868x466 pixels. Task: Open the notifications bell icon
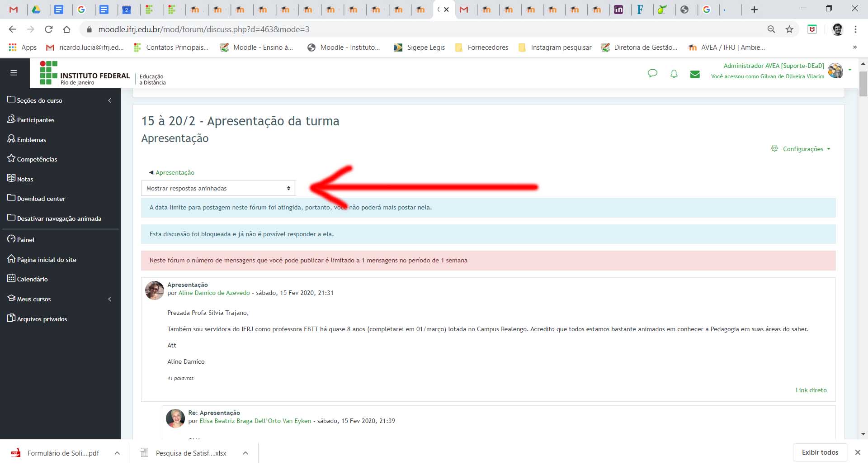click(x=674, y=74)
